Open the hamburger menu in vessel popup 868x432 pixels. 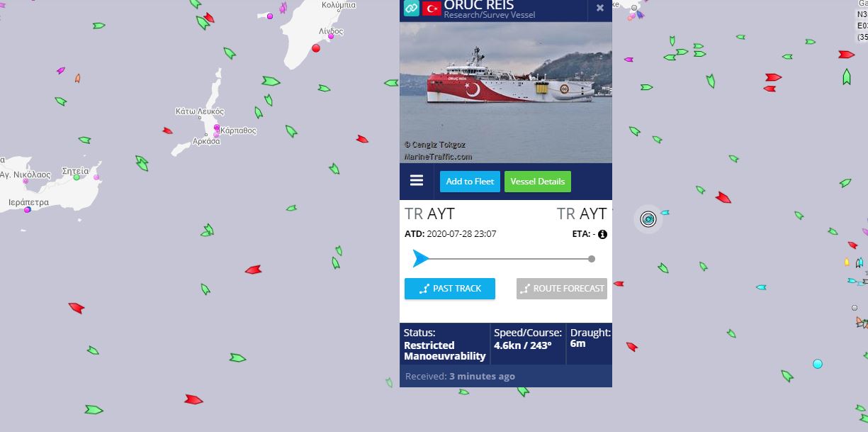click(x=417, y=180)
